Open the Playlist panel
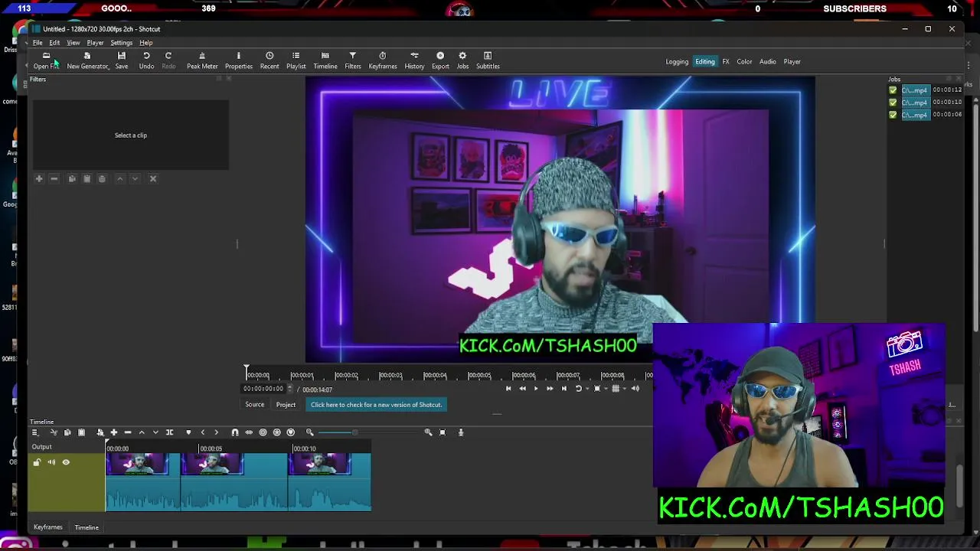This screenshot has width=980, height=551. point(296,60)
